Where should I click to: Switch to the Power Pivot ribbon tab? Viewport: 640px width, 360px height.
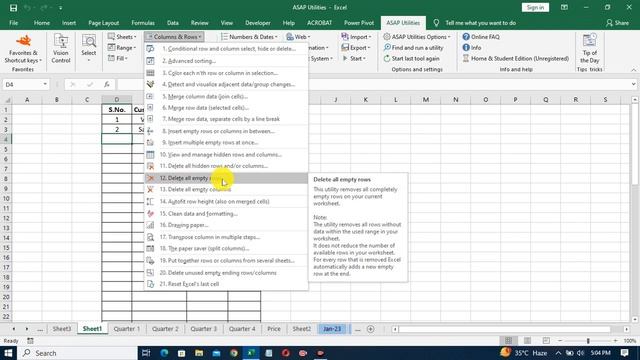[x=359, y=23]
